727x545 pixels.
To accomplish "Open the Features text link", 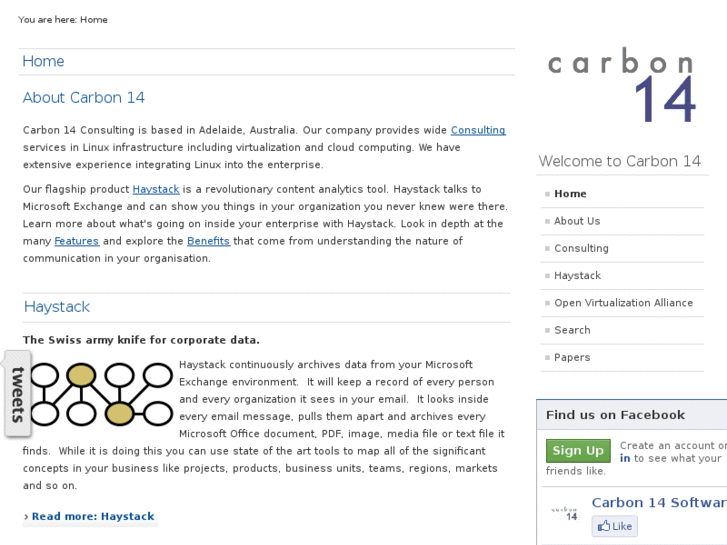I will 77,241.
